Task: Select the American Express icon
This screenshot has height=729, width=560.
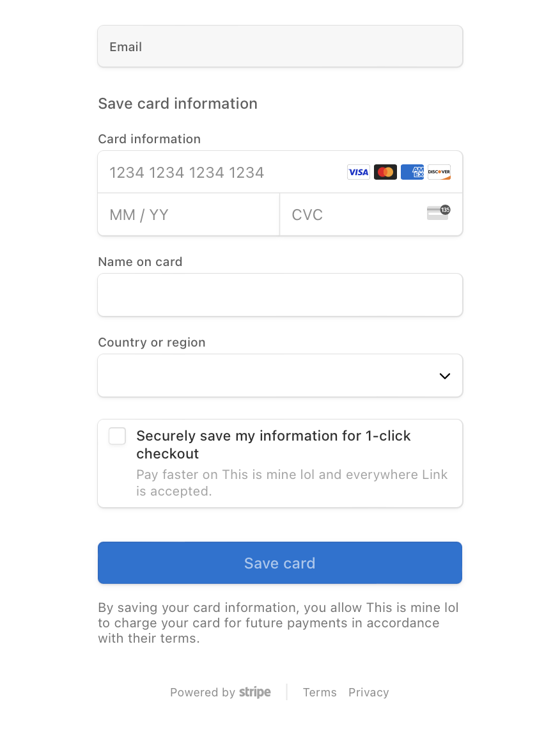Action: pos(412,171)
